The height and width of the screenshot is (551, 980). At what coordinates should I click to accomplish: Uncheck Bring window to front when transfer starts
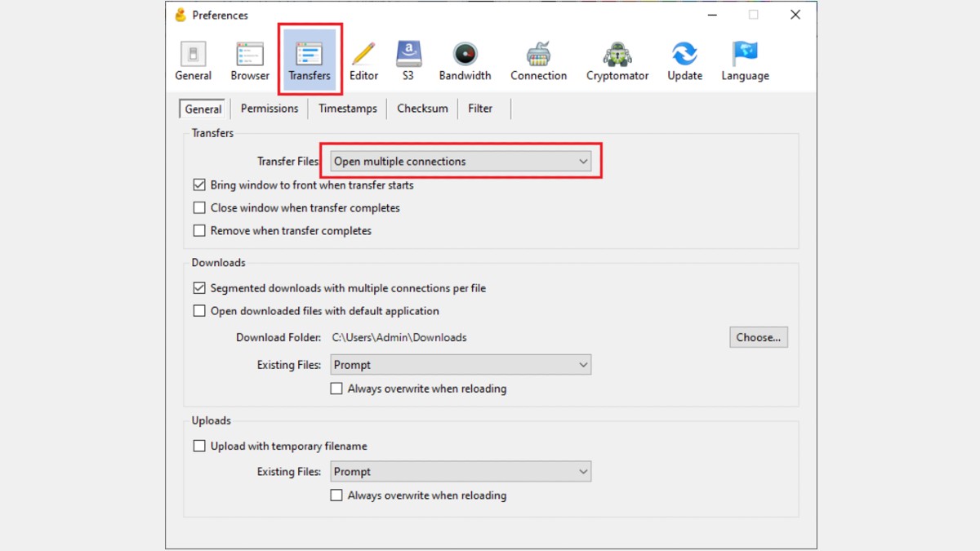[x=199, y=185]
